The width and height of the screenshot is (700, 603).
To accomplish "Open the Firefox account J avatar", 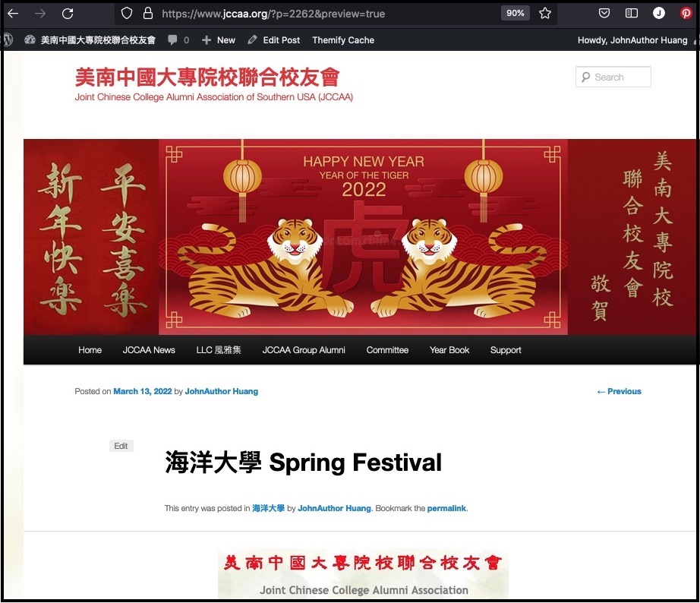I will (x=659, y=14).
